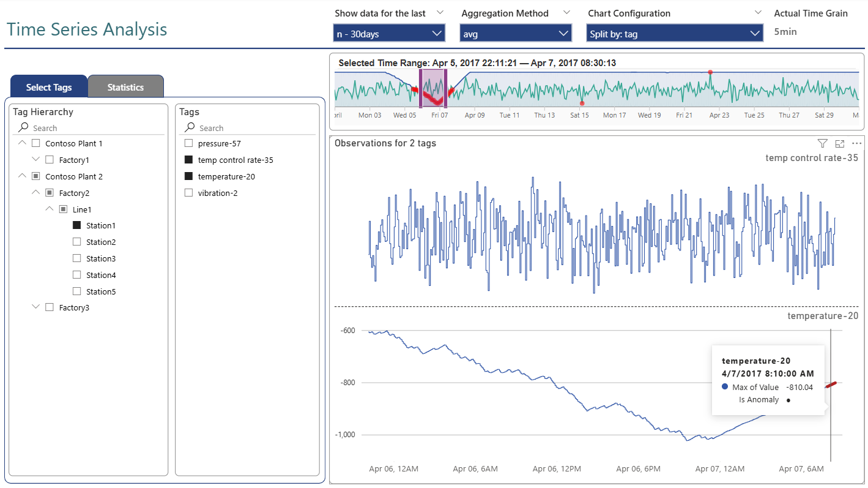
Task: Click the search magnifier in the Tags panel
Action: (x=190, y=127)
